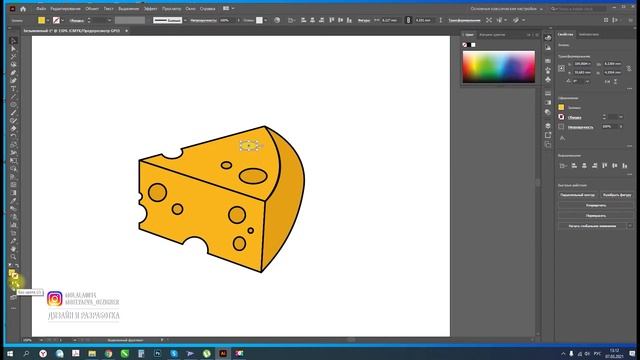The image size is (640, 360).
Task: Open the Layers panel from the dock
Action: [x=548, y=126]
